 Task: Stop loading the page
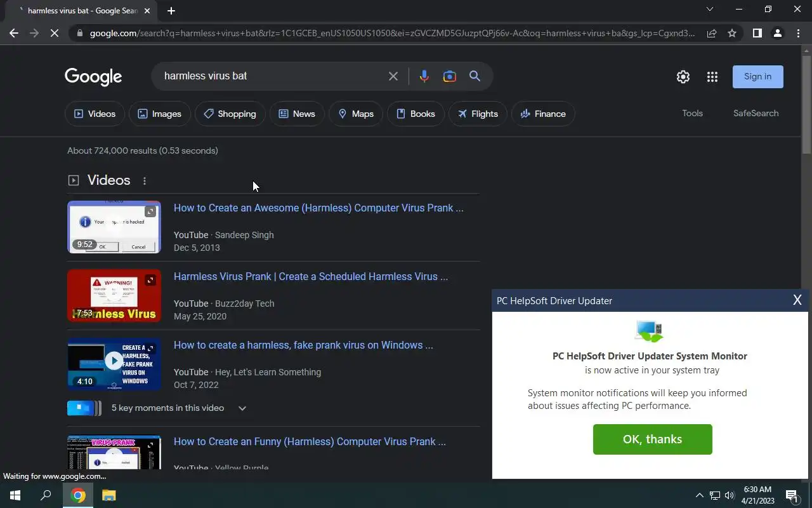(x=55, y=33)
